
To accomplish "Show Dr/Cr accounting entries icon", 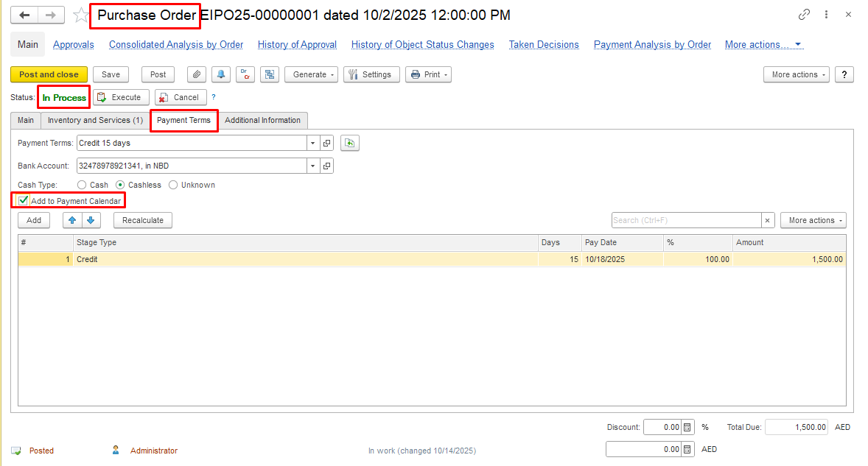I will tap(245, 74).
